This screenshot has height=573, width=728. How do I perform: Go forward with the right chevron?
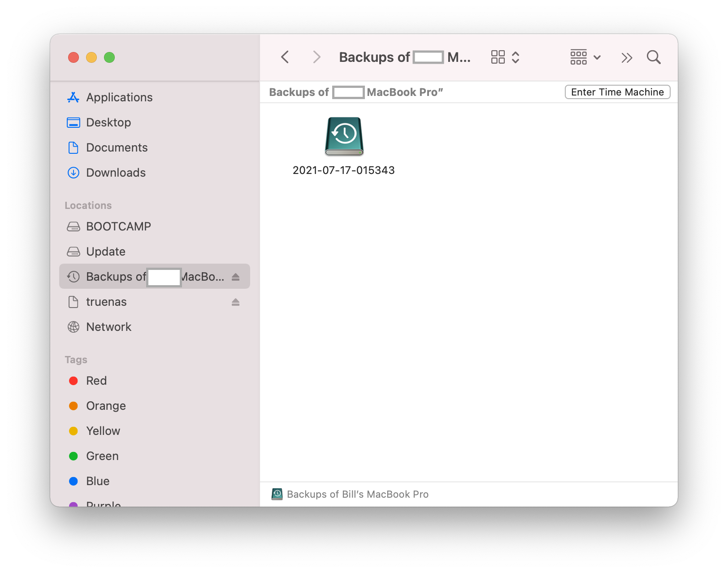(x=316, y=57)
